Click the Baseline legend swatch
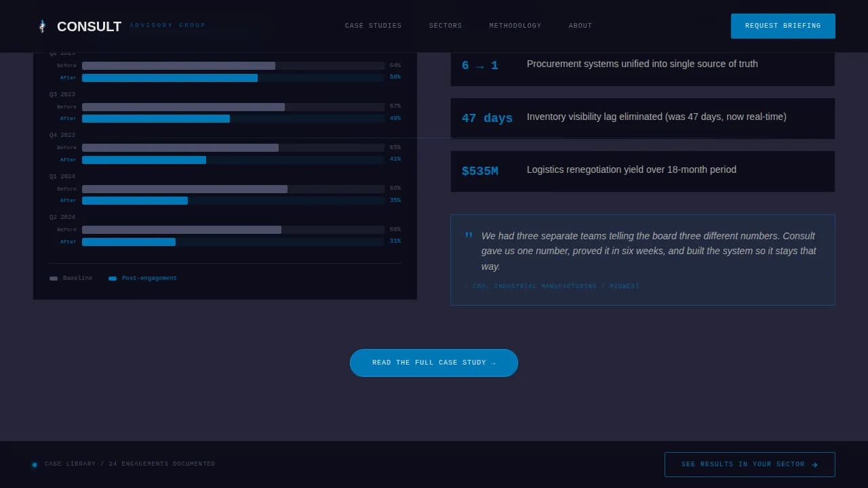The height and width of the screenshot is (488, 868). (x=54, y=279)
